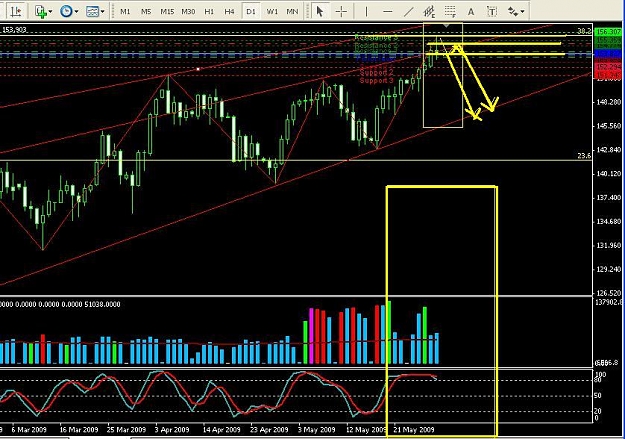Screen dimensions: 625x439
Task: Select the active D1 daily timeframe
Action: 251,12
